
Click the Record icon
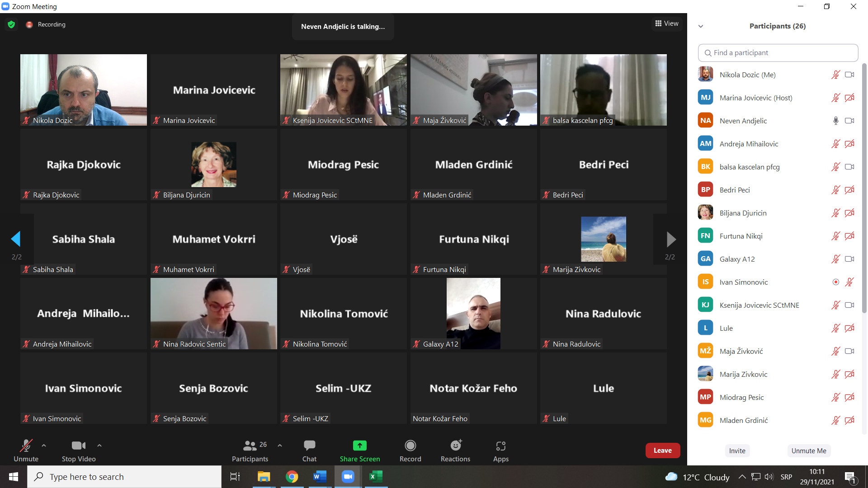(410, 446)
